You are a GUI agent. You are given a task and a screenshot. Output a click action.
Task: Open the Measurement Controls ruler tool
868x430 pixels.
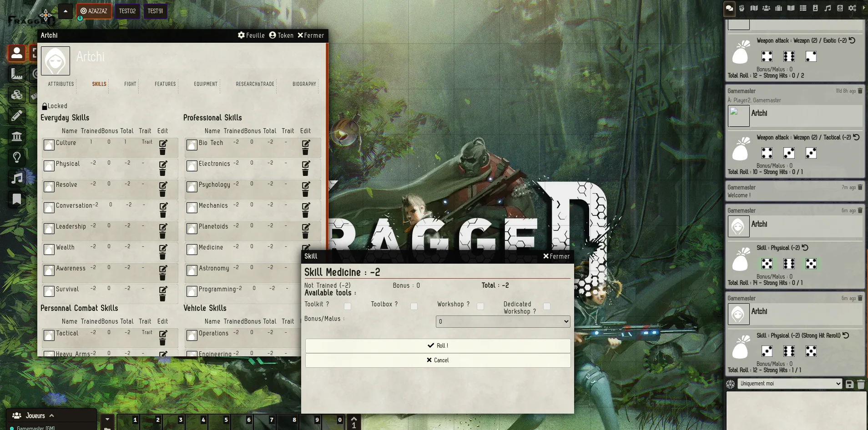point(17,74)
